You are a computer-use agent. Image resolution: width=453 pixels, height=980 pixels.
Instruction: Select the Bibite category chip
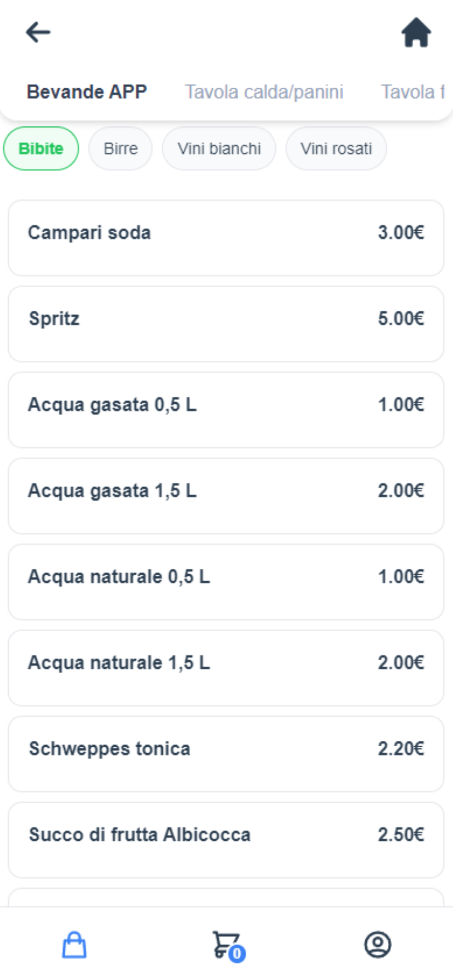pyautogui.click(x=41, y=148)
